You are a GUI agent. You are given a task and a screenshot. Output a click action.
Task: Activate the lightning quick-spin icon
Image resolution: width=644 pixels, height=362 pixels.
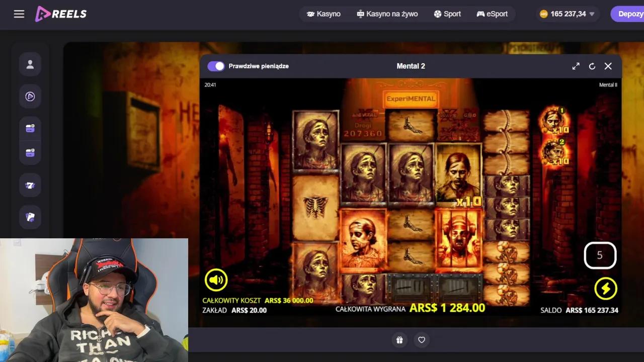point(606,289)
